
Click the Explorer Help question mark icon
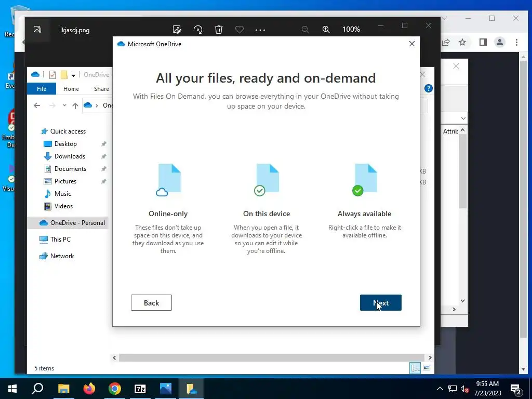click(428, 88)
